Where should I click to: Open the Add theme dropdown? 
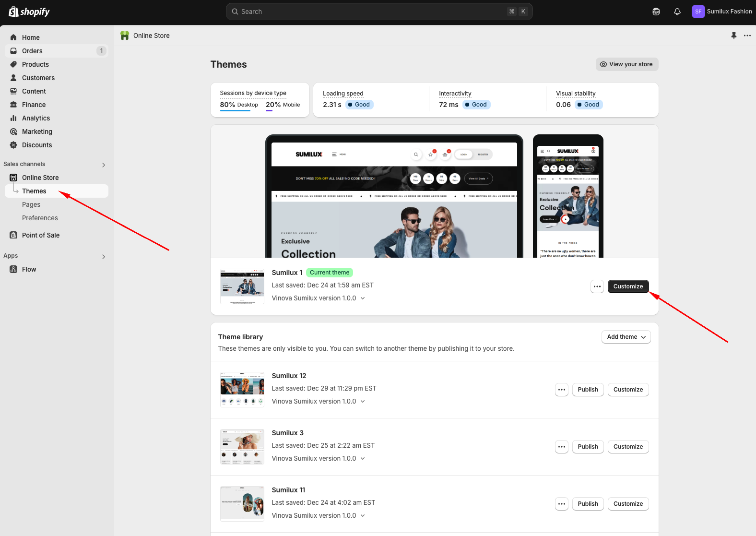tap(626, 337)
